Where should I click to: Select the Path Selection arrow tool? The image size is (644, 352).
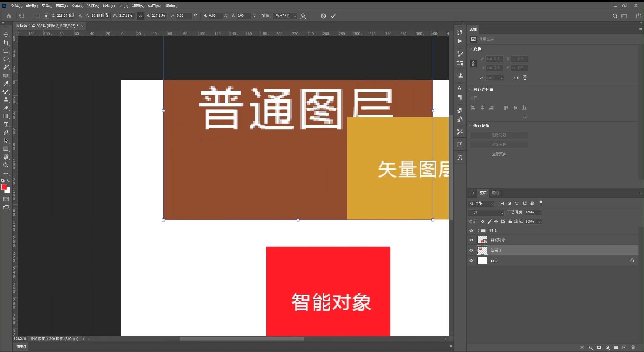6,141
